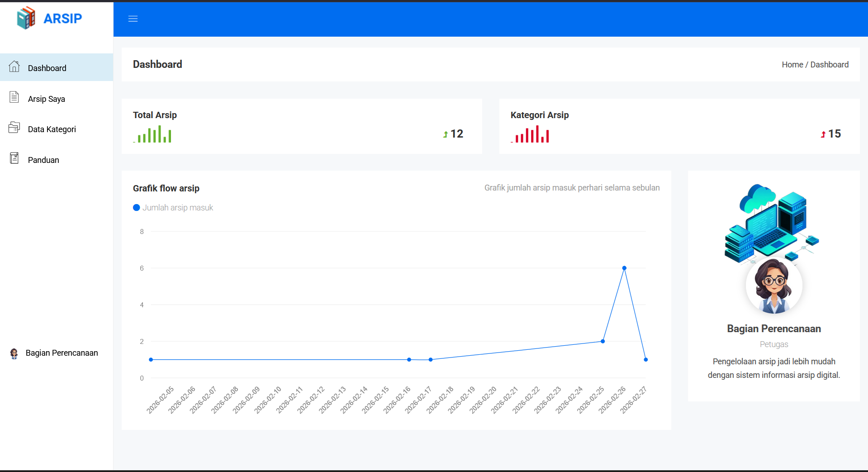
Task: Click the chart data point at value 2
Action: [602, 341]
